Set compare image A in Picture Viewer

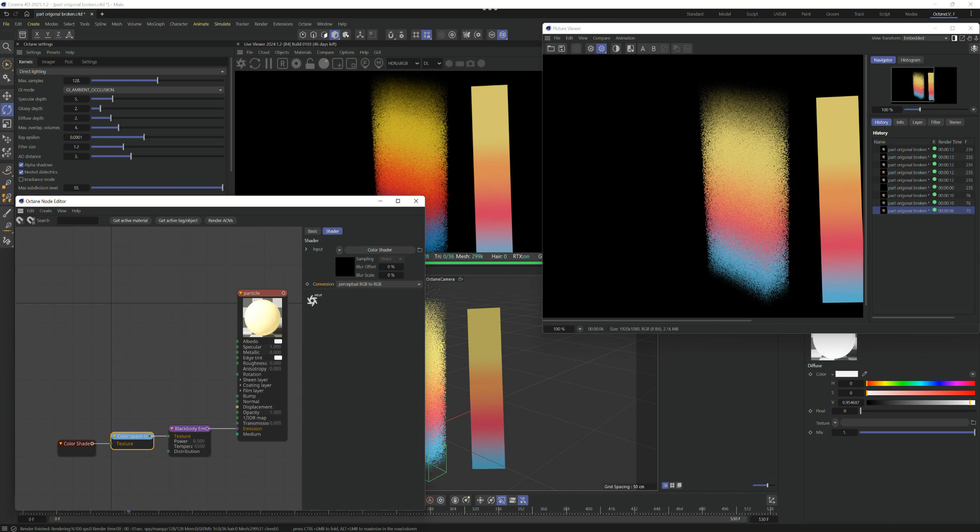point(642,49)
